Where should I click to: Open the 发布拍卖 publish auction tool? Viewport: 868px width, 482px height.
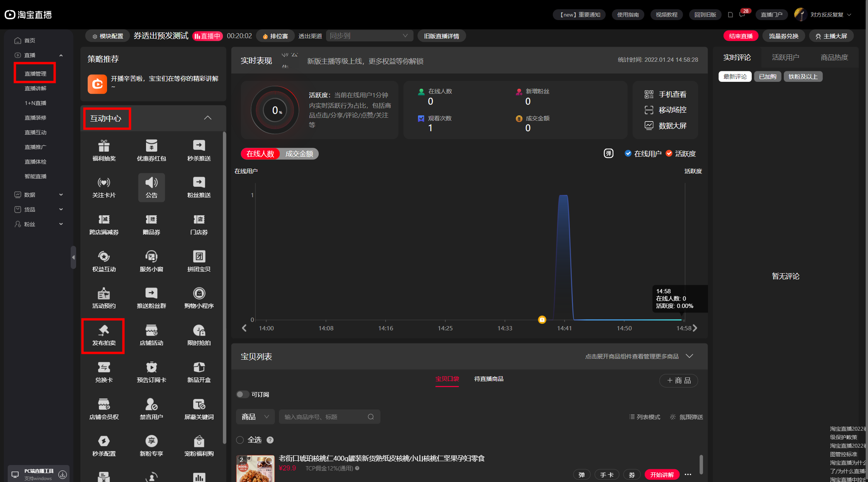pyautogui.click(x=104, y=335)
